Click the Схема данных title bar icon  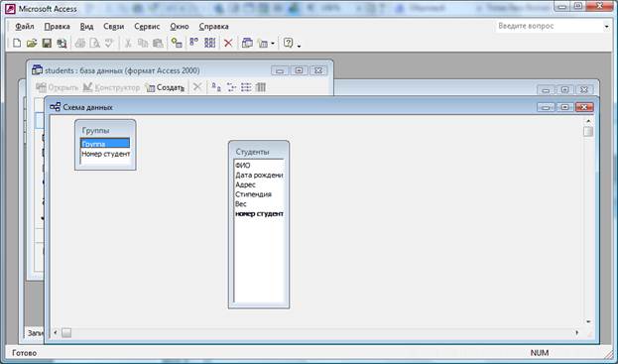[56, 107]
